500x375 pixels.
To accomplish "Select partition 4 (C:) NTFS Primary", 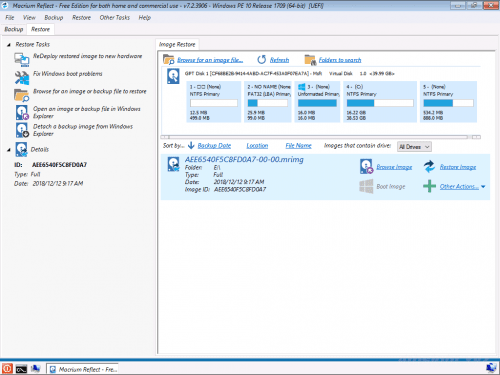I will [x=380, y=102].
